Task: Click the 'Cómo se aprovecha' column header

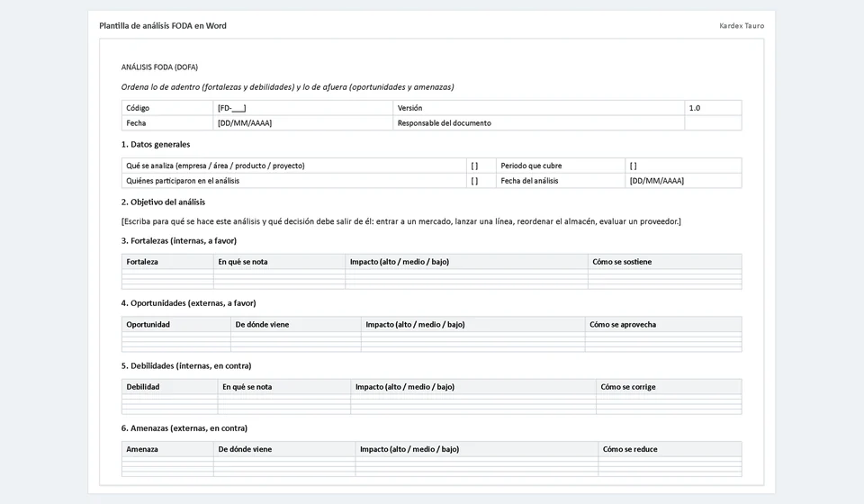Action: (x=663, y=324)
